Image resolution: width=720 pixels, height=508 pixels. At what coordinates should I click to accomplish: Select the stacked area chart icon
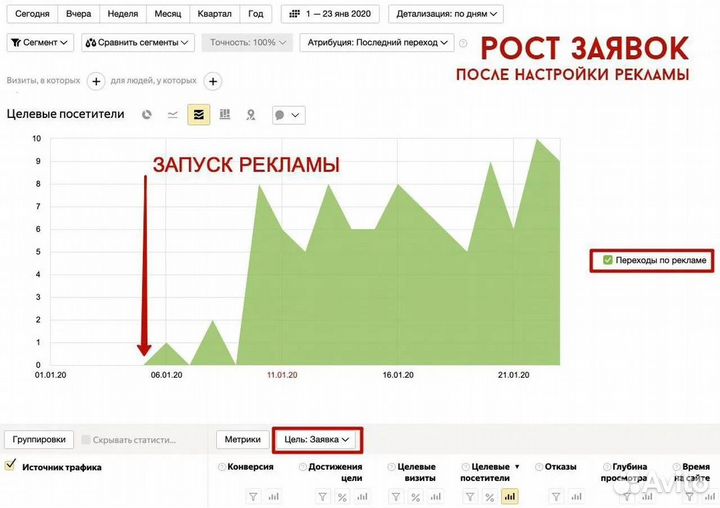pyautogui.click(x=199, y=115)
